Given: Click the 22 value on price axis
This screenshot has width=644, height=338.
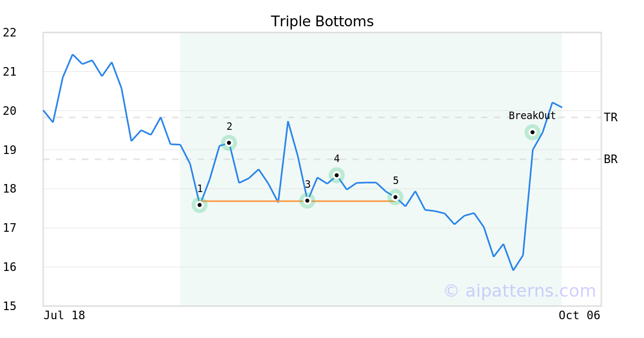Looking at the screenshot, I should click(10, 33).
